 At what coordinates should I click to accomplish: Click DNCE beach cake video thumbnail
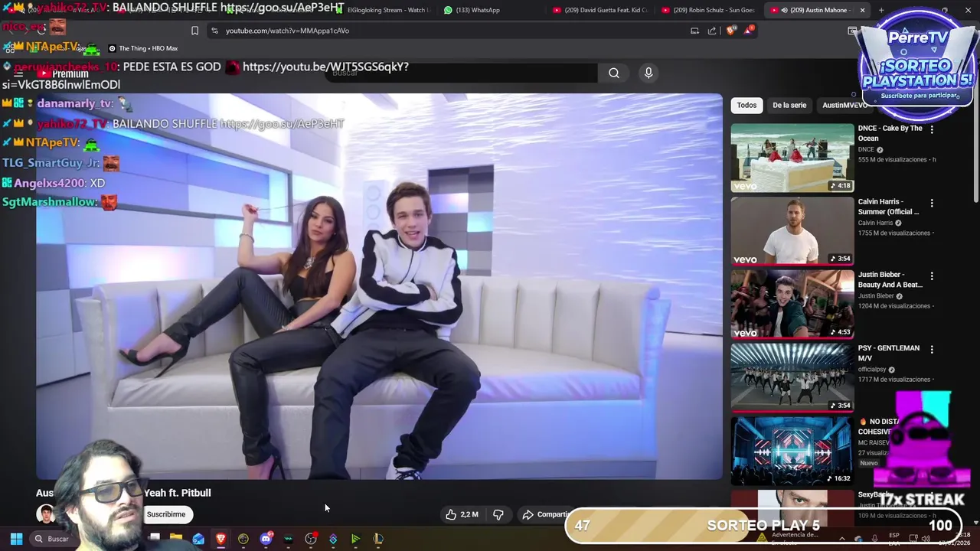pos(792,158)
